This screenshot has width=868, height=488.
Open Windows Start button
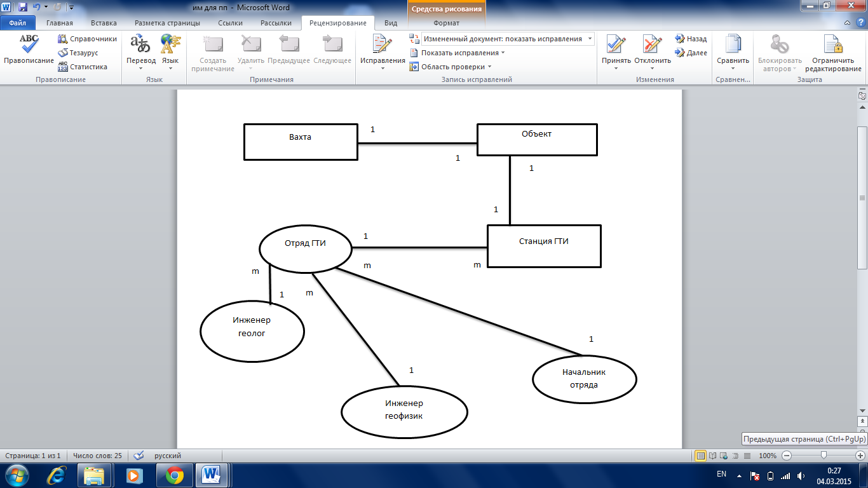16,475
